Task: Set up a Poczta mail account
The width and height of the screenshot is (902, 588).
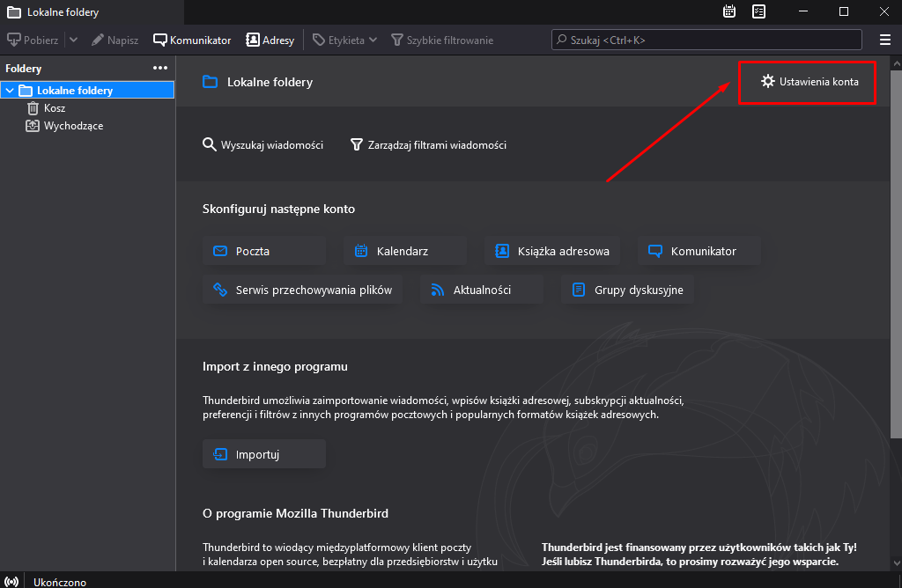Action: tap(263, 251)
